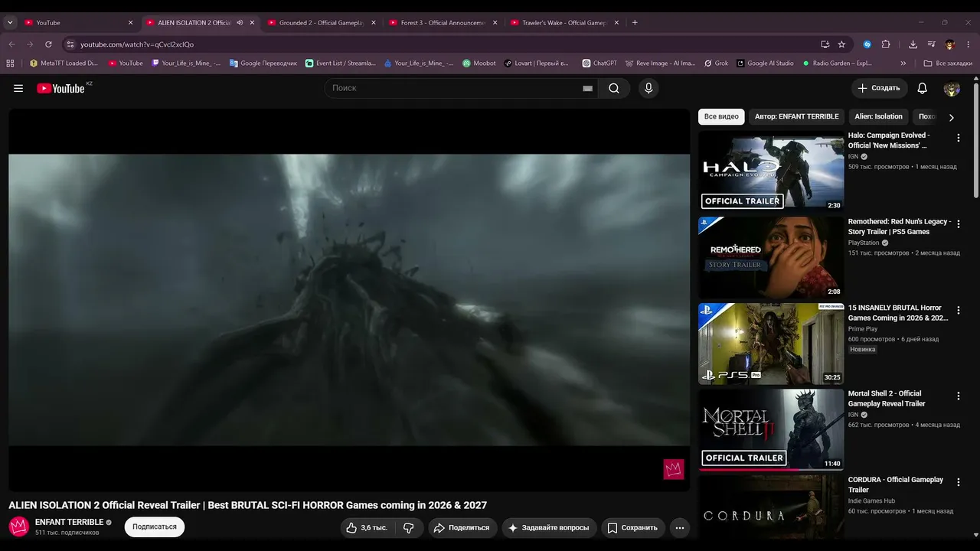Open options for CORDURA gameplay trailer

tap(958, 482)
